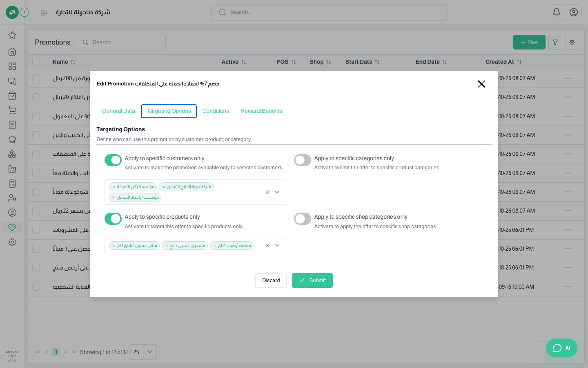Sort the table by Created At

[503, 62]
